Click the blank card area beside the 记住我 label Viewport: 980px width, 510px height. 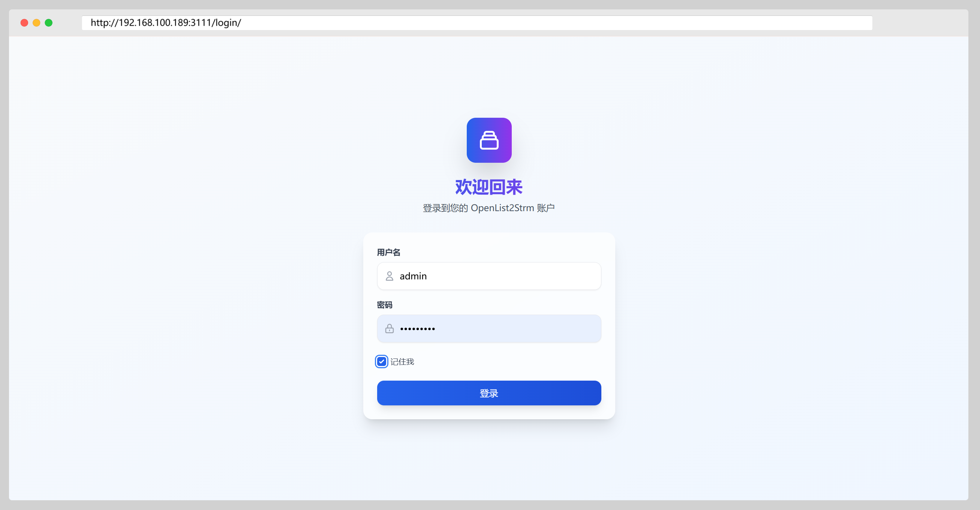514,361
